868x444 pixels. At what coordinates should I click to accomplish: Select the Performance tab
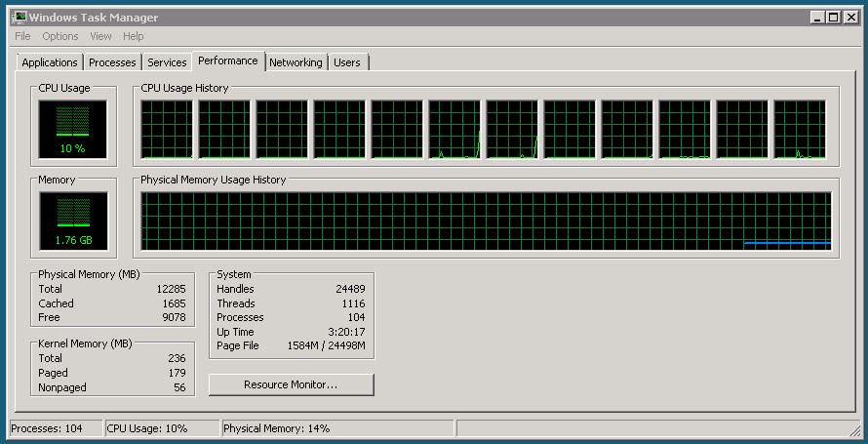click(x=228, y=61)
